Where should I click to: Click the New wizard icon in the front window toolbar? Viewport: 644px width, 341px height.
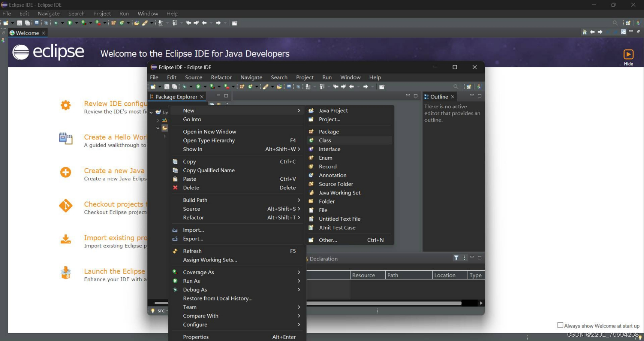pyautogui.click(x=153, y=87)
